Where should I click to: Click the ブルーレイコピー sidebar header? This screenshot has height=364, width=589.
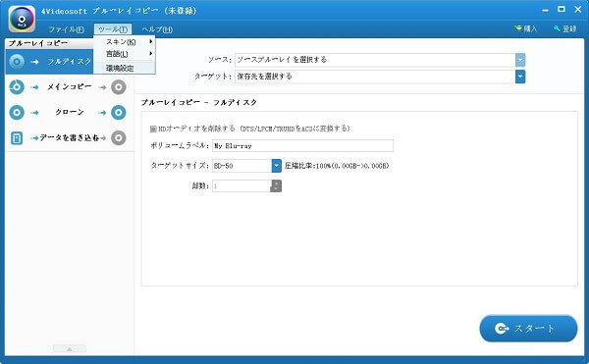[38, 43]
